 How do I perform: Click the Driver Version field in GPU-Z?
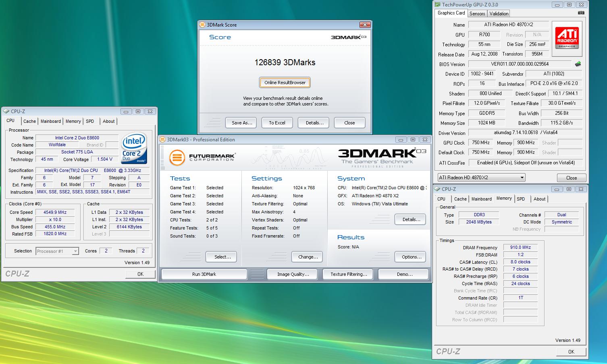click(526, 132)
